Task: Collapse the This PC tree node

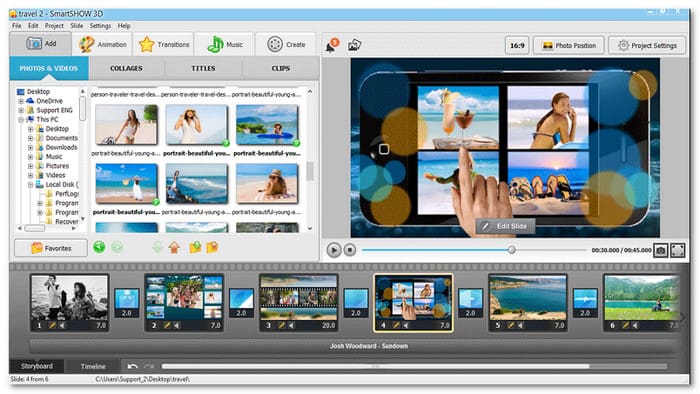Action: click(21, 120)
